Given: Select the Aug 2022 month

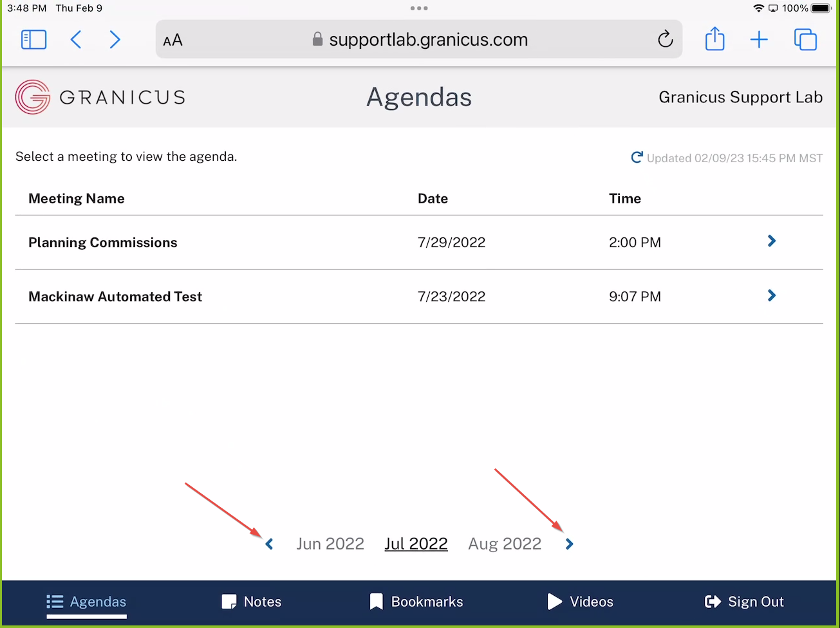Looking at the screenshot, I should (x=505, y=544).
